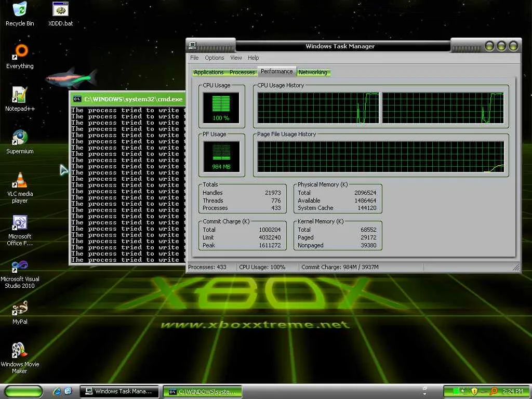Launch the Supermium browser shortcut
Viewport: 532px width, 399px height.
20,142
